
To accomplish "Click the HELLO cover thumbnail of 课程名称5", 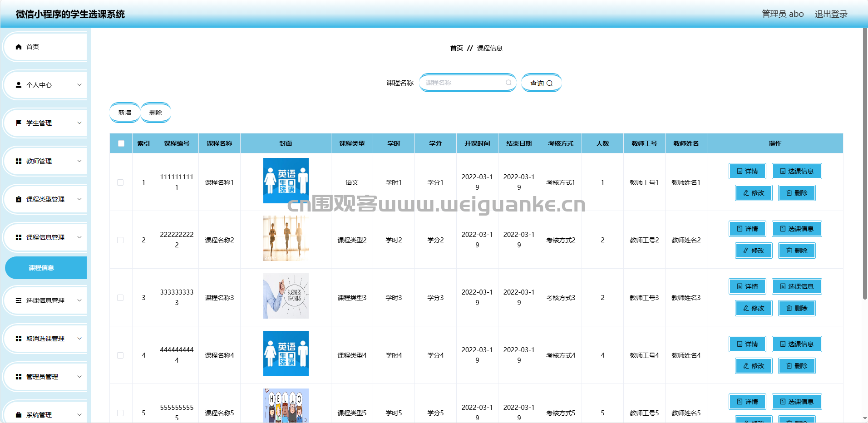I will [286, 406].
